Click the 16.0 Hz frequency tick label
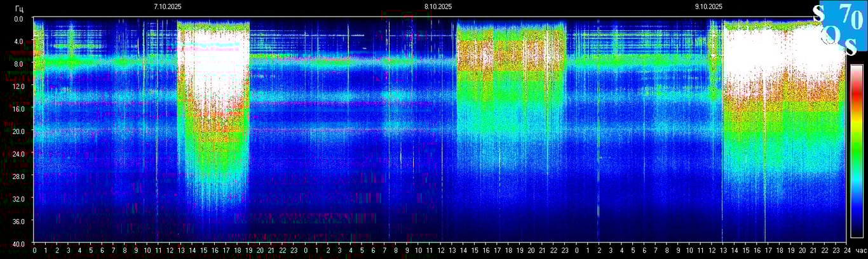868x259 pixels. pos(18,109)
